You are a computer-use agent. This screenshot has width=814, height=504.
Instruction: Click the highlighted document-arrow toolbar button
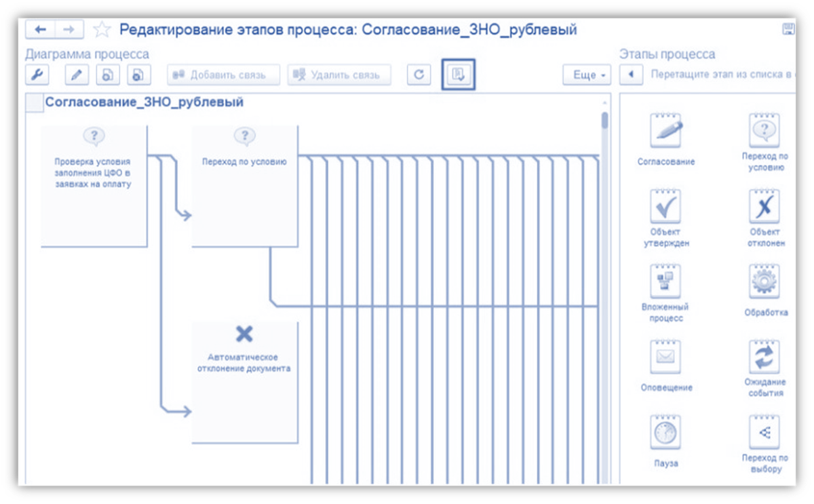[x=458, y=75]
